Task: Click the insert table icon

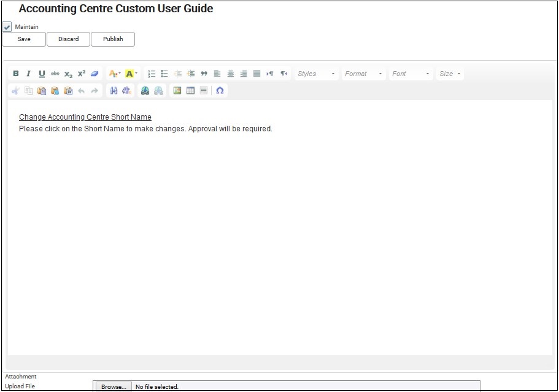Action: point(190,91)
